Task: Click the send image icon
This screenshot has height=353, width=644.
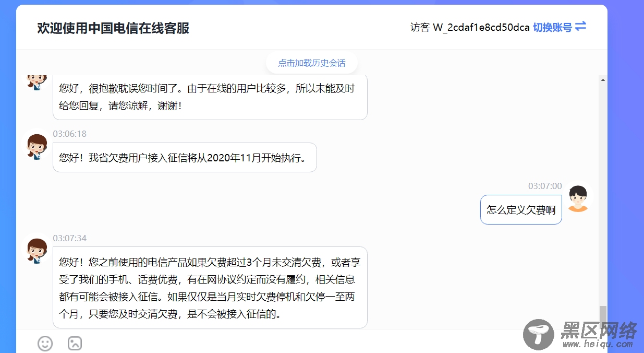Action: click(x=75, y=343)
